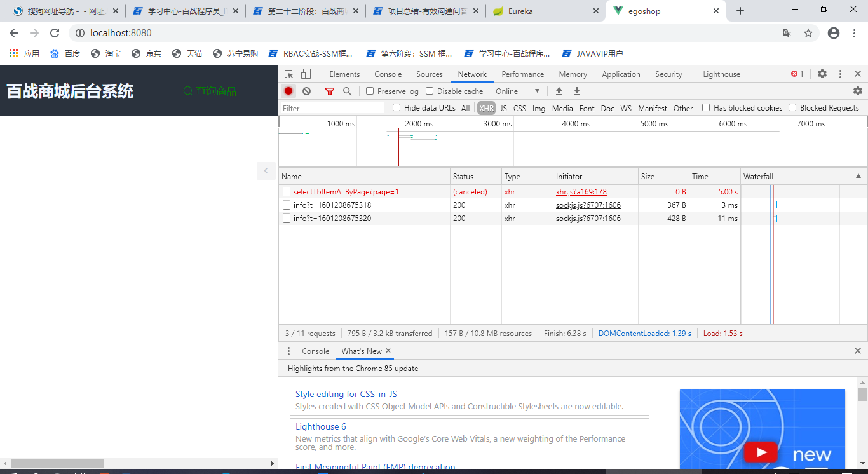This screenshot has width=868, height=474.
Task: Select the WS filter type
Action: pos(626,108)
